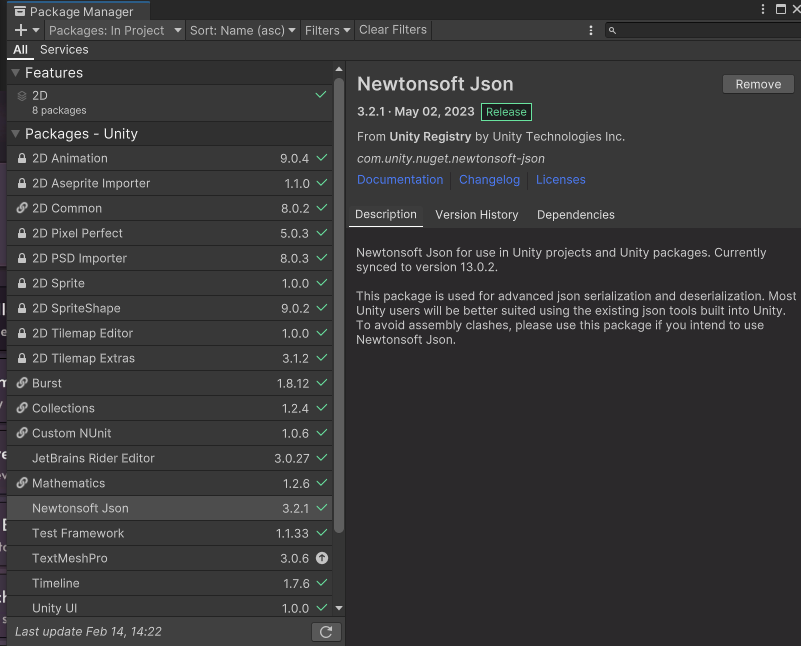
Task: Open the window kebab menu icon
Action: coord(763,9)
